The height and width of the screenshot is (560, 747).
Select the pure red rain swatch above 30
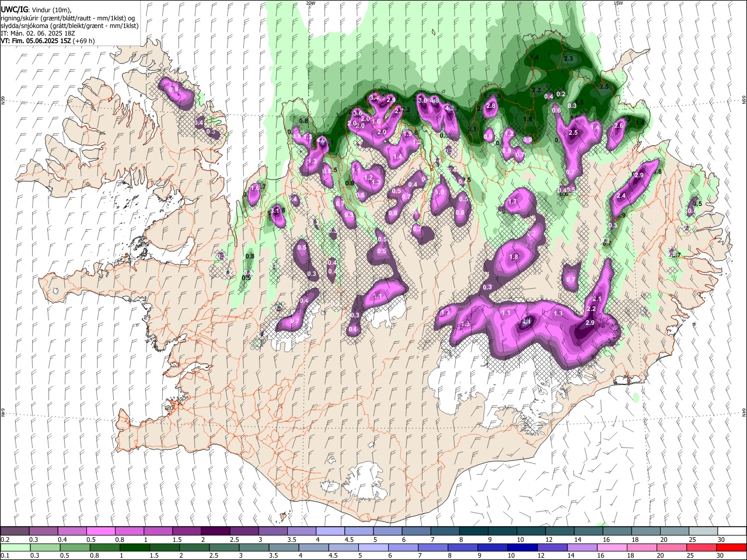tap(731, 547)
